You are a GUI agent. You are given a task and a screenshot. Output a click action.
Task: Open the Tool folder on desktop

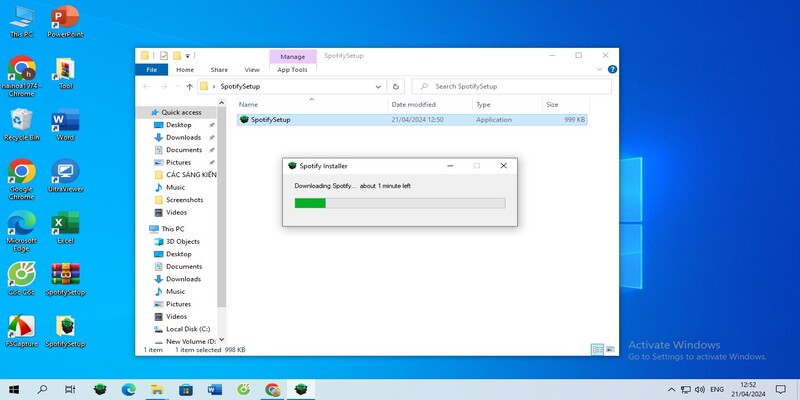pos(65,73)
